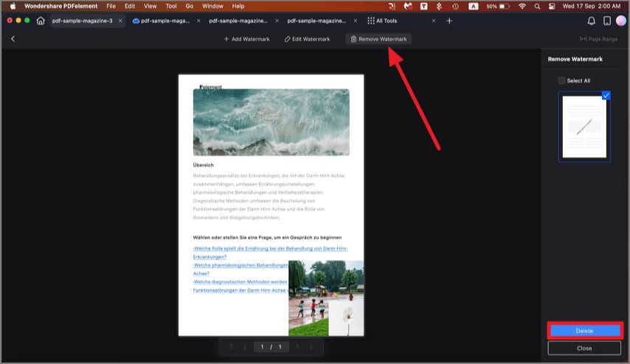The width and height of the screenshot is (630, 364).
Task: Click the battery 50% indicator
Action: point(498,7)
